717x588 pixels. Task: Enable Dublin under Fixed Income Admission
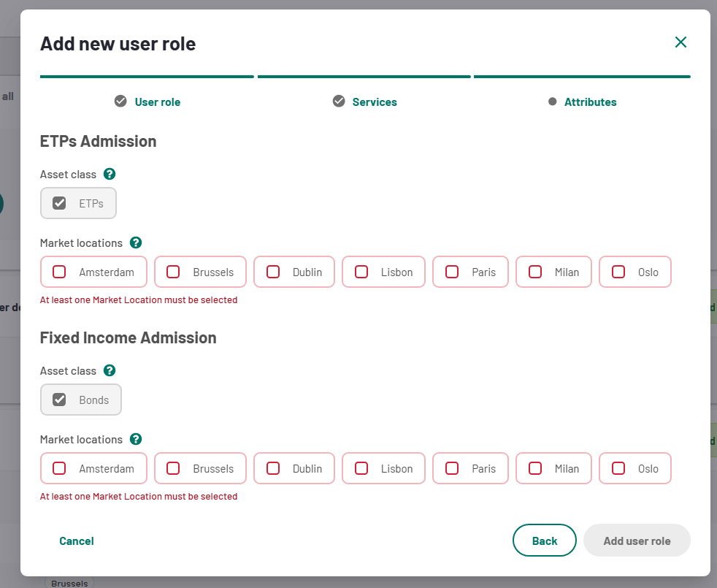click(273, 468)
